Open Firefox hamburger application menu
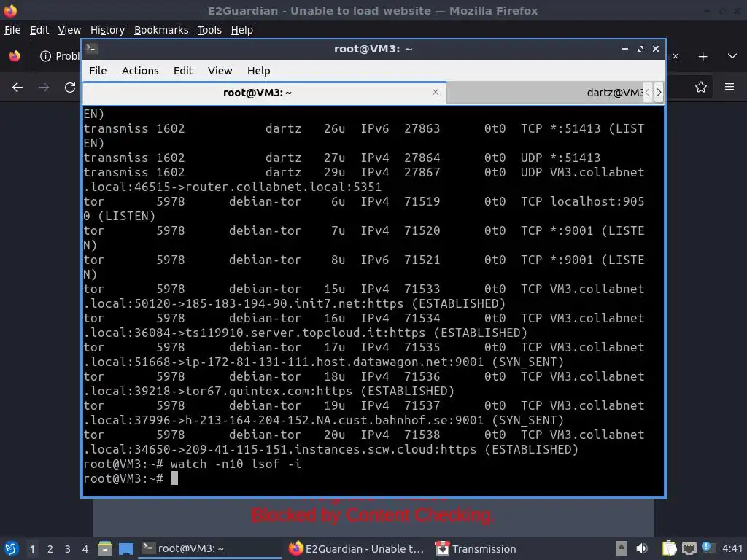This screenshot has width=747, height=560. (x=729, y=87)
